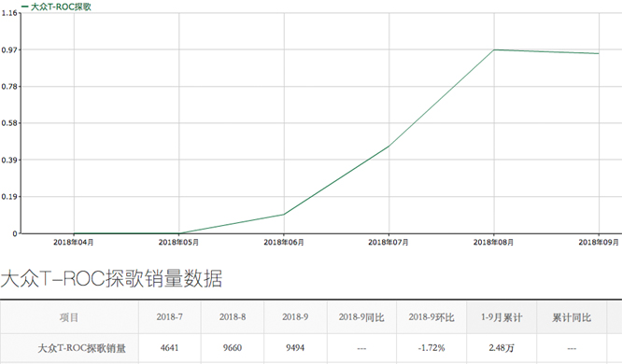
Task: Click the 项目 column header
Action: coord(69,317)
